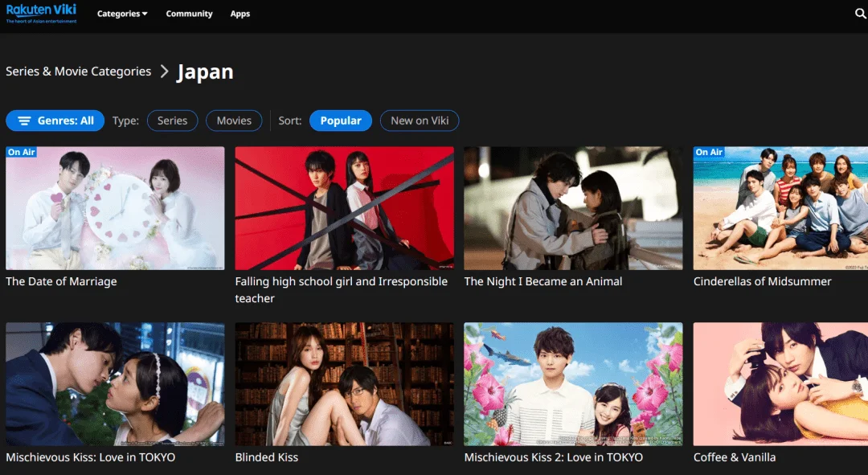Click Mischievous Kiss 2: Love in TOKYO title
868x475 pixels.
(x=554, y=457)
